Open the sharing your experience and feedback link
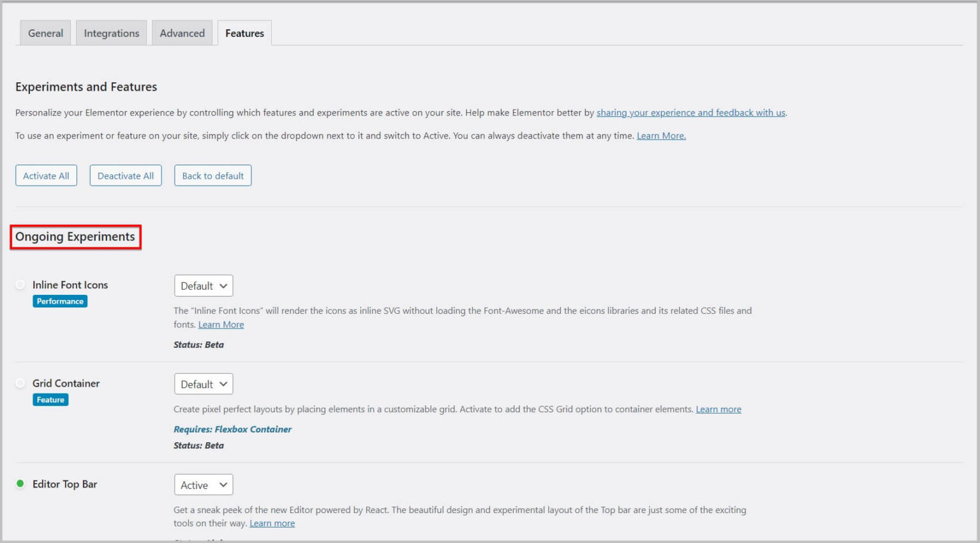This screenshot has width=980, height=543. click(x=690, y=113)
